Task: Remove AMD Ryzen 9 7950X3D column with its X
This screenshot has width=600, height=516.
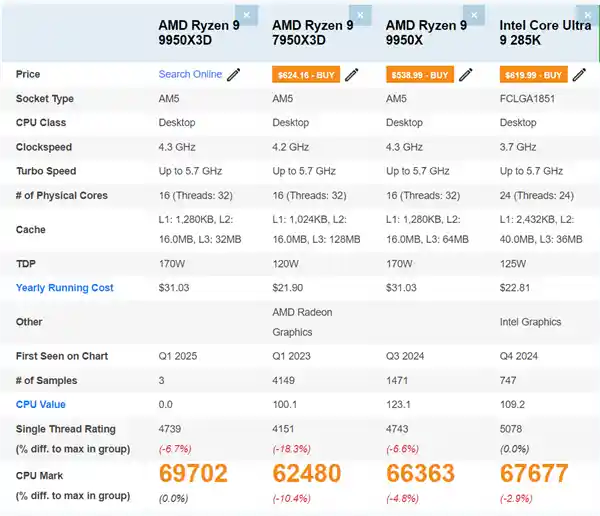Action: [x=360, y=15]
